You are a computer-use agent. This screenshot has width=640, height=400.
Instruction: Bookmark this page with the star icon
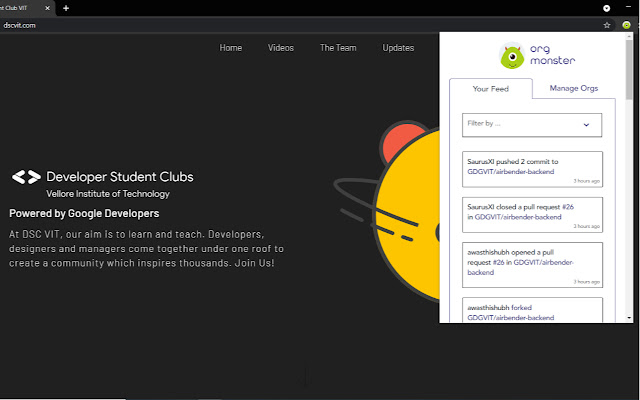pos(607,25)
